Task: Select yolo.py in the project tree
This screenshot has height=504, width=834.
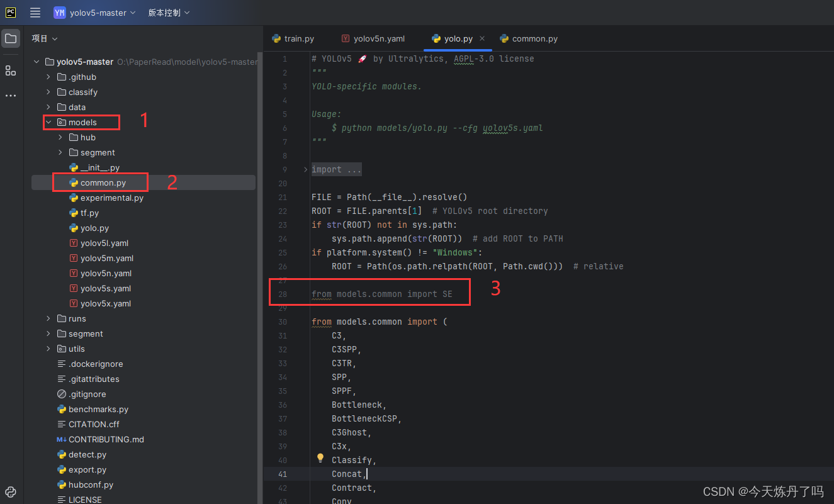Action: coord(89,228)
